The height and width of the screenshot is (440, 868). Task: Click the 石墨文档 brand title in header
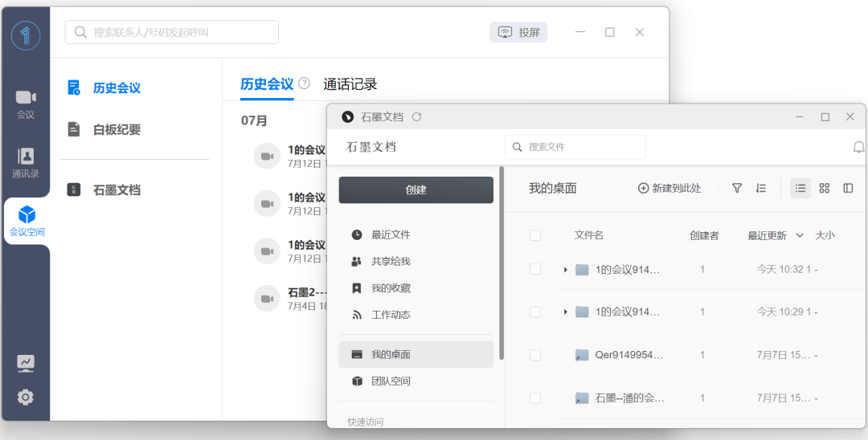(x=371, y=147)
